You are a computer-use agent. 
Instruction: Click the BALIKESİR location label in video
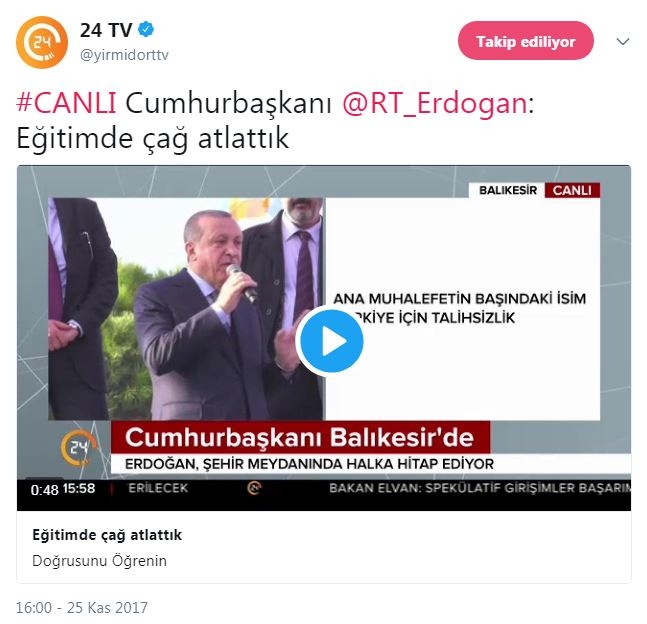508,191
